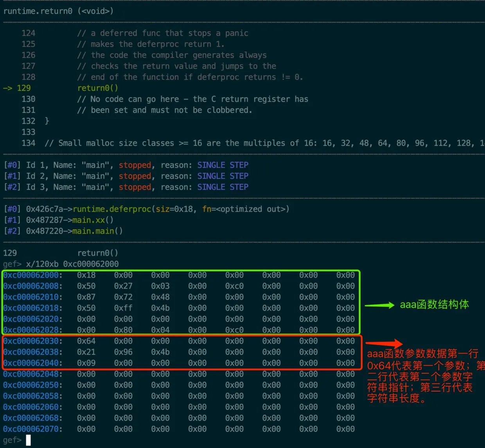Select source line 124 comment about deferred func
Viewport: 485px width, 448px height.
coord(163,33)
